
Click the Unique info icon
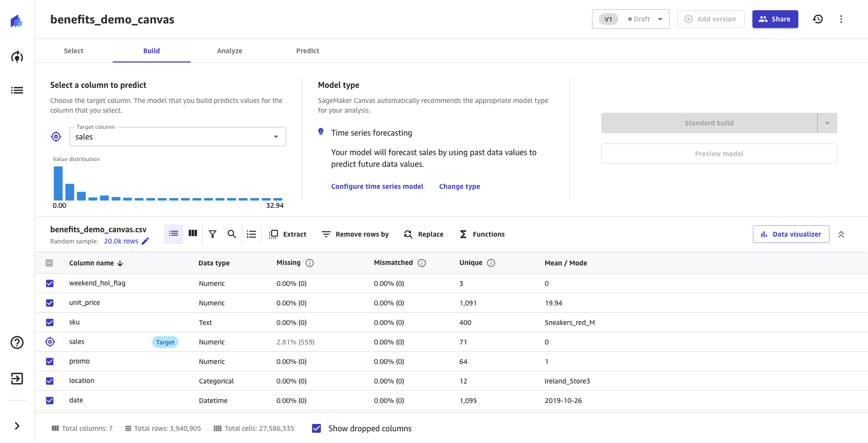coord(492,263)
